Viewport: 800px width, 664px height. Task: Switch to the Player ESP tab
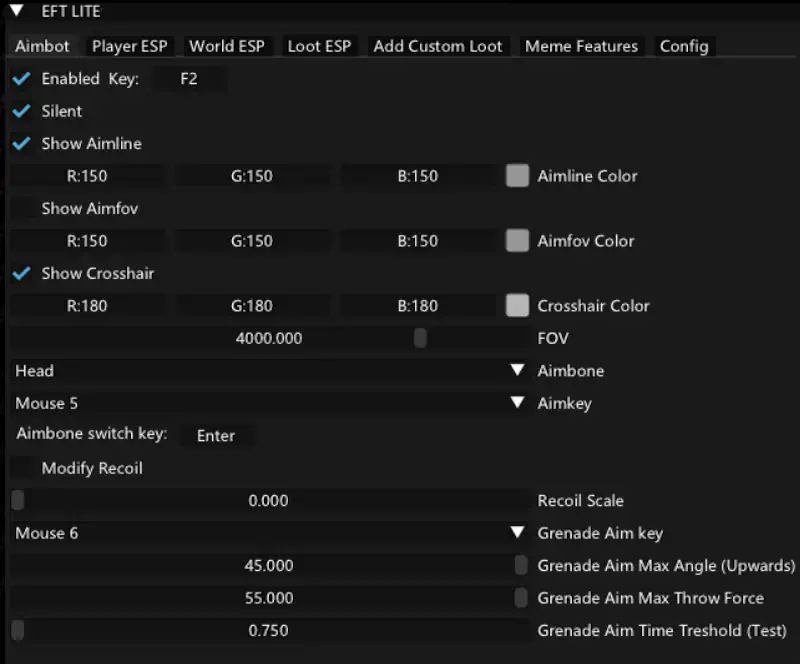(130, 46)
